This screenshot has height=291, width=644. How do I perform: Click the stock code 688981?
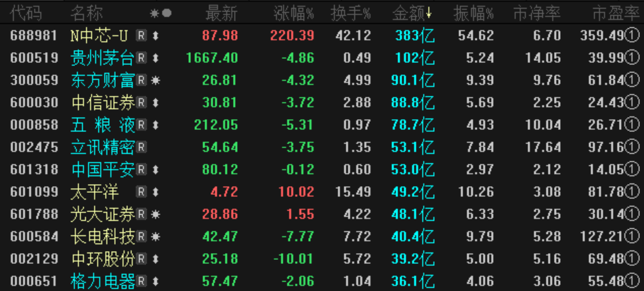34,36
